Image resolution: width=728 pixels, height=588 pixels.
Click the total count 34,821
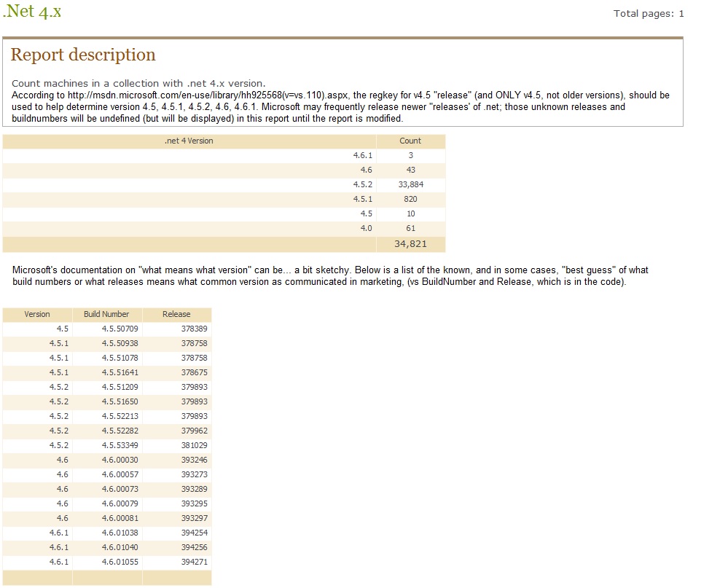pos(410,243)
